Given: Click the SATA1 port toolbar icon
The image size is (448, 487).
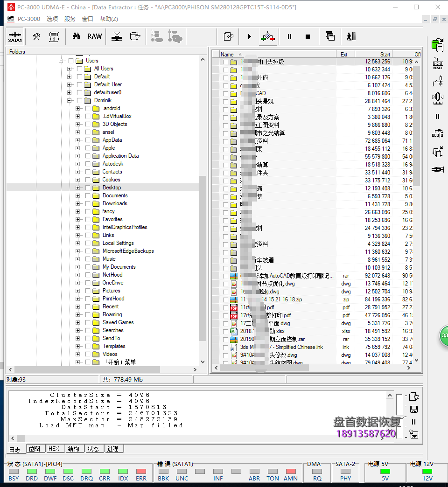Looking at the screenshot, I should point(15,36).
